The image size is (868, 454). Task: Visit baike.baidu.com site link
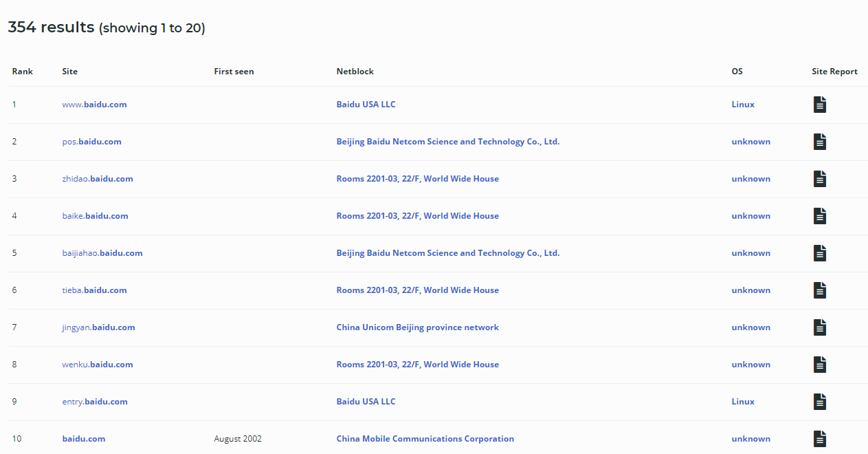tap(95, 216)
